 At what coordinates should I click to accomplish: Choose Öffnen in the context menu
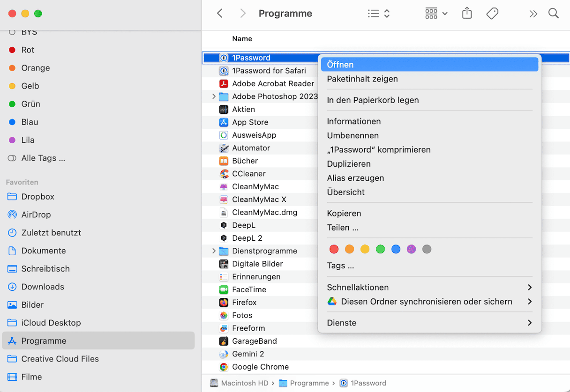pos(430,65)
